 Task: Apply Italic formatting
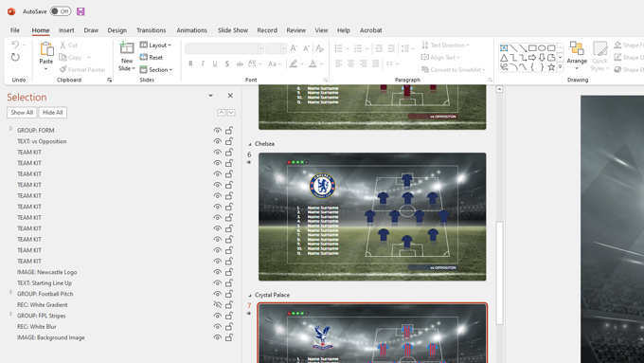click(x=203, y=64)
